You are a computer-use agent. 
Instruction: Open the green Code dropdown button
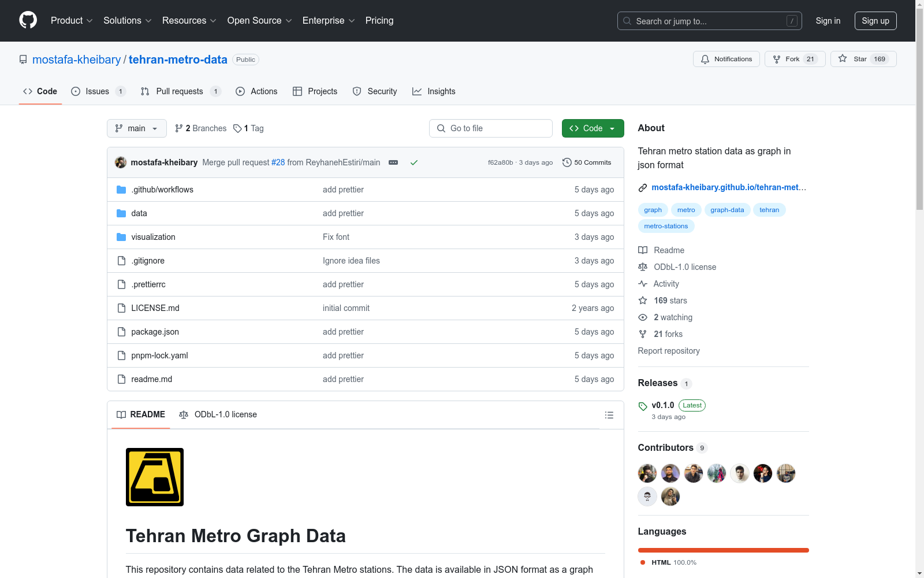click(x=593, y=128)
